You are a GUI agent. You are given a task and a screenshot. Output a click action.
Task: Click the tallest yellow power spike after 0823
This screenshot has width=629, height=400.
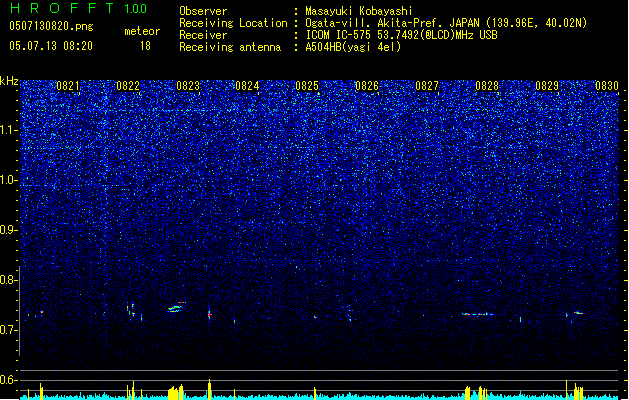click(209, 389)
